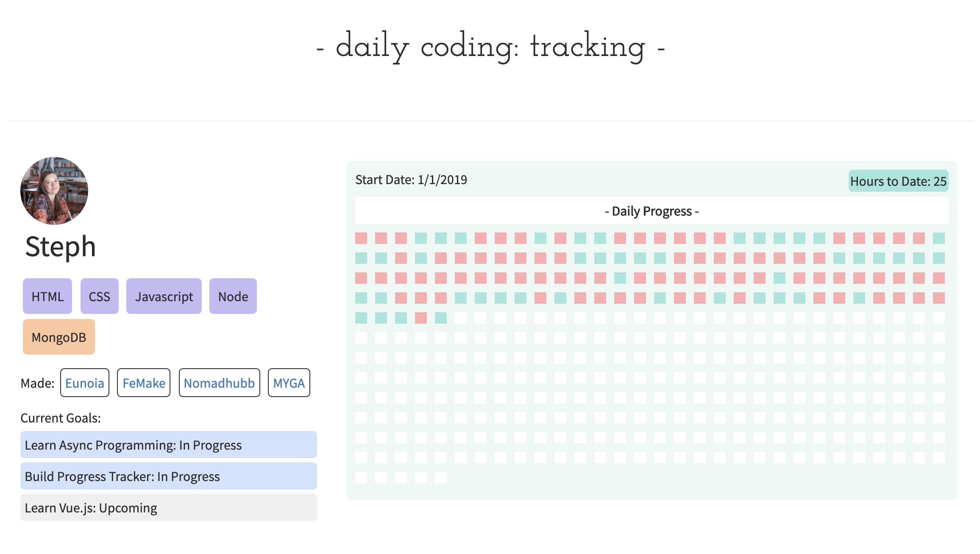Click Steph's circular profile photo
Image resolution: width=980 pixels, height=554 pixels.
[54, 191]
